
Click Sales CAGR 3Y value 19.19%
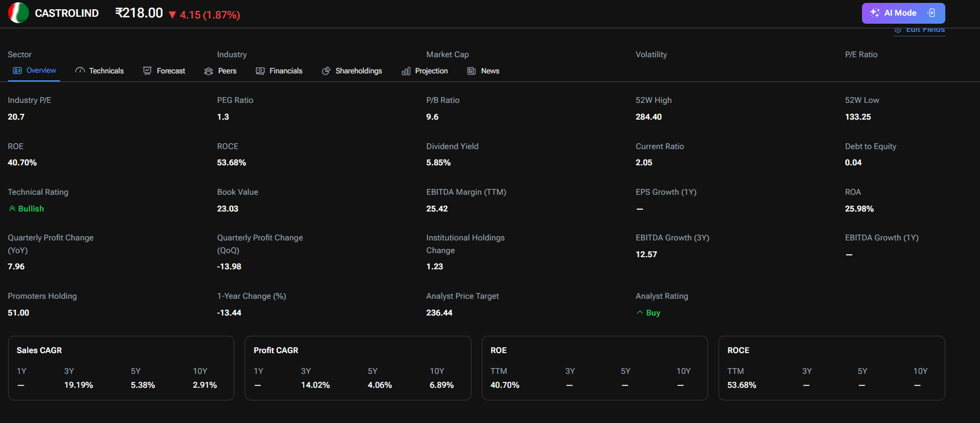tap(79, 385)
